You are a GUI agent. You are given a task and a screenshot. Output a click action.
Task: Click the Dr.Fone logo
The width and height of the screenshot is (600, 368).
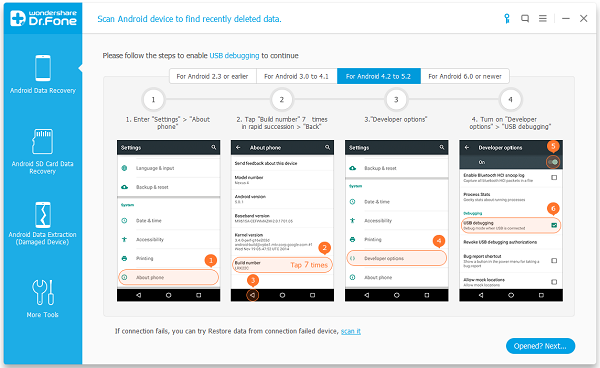43,18
